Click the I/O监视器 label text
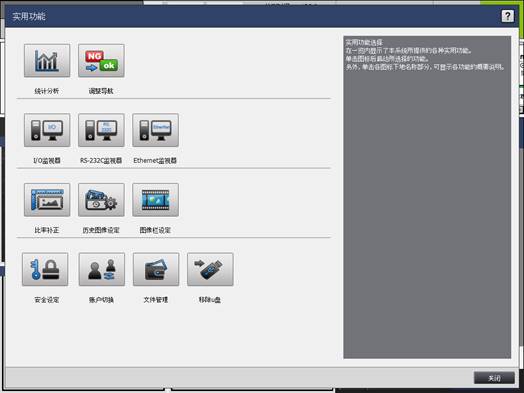 pyautogui.click(x=47, y=160)
